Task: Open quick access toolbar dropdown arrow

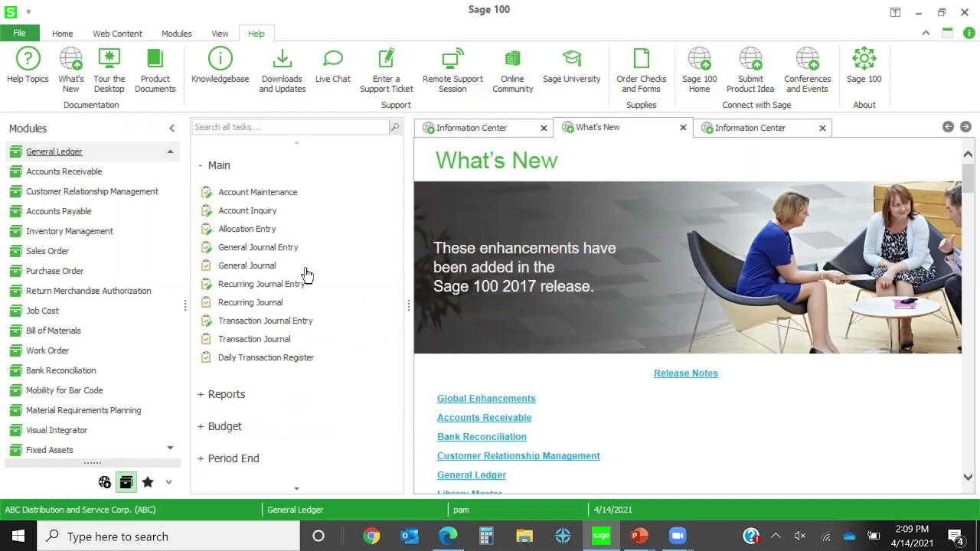Action: 28,11
